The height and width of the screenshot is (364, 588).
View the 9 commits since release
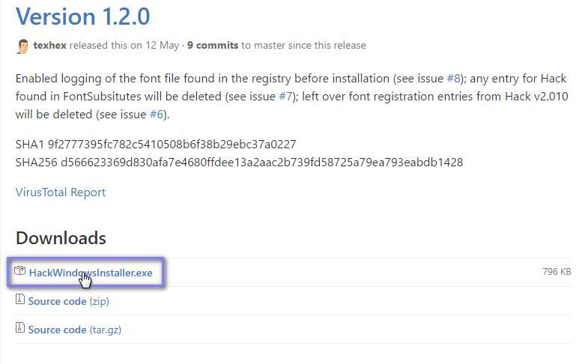click(x=213, y=46)
